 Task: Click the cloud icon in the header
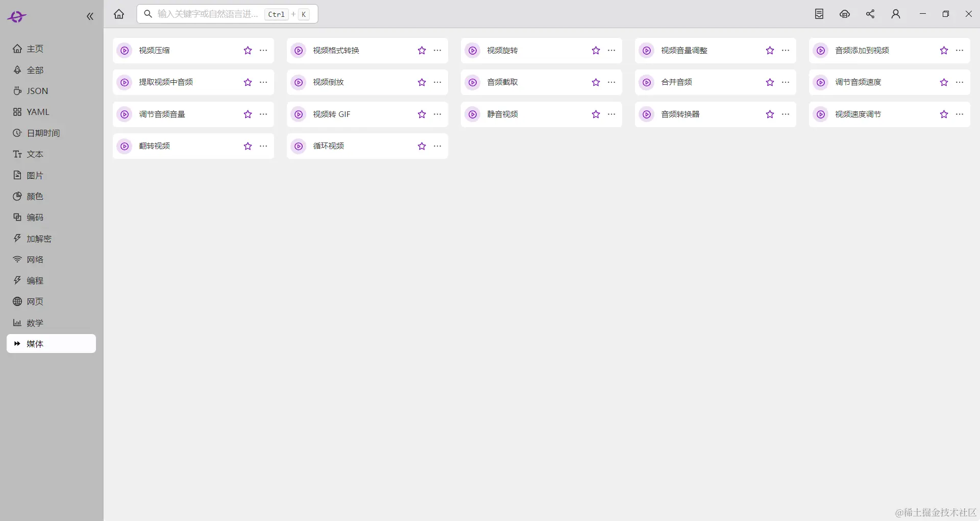coord(845,14)
